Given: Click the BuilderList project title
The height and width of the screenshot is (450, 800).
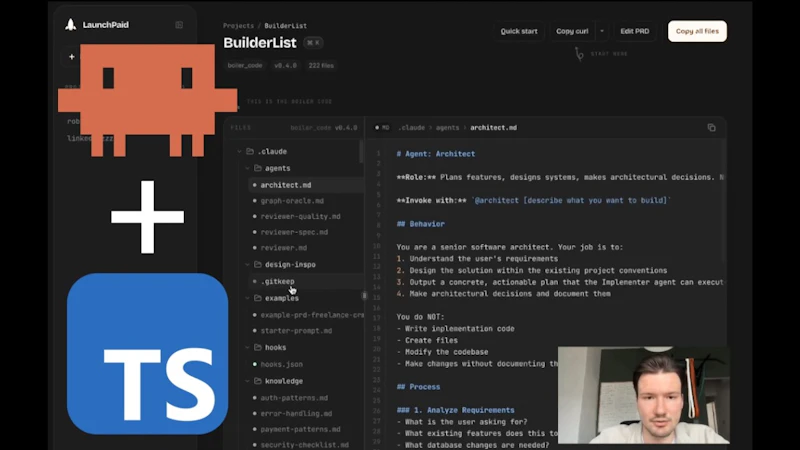Looking at the screenshot, I should [260, 43].
